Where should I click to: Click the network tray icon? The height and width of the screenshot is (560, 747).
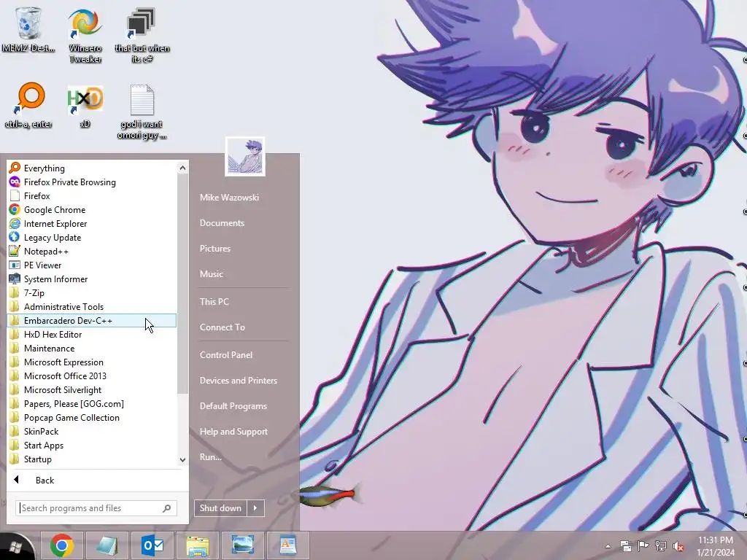coord(660,546)
